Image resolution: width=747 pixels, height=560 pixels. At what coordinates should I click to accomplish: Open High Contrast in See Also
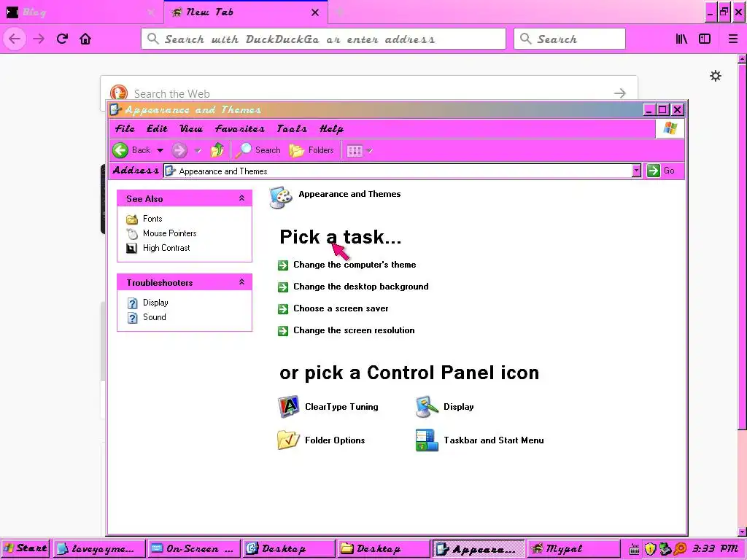pyautogui.click(x=158, y=248)
